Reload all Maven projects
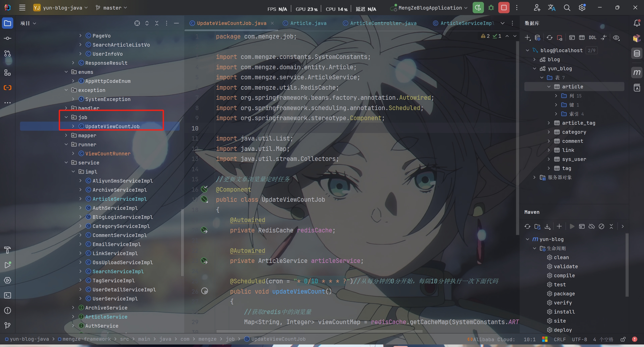Image resolution: width=644 pixels, height=347 pixels. coord(527,226)
